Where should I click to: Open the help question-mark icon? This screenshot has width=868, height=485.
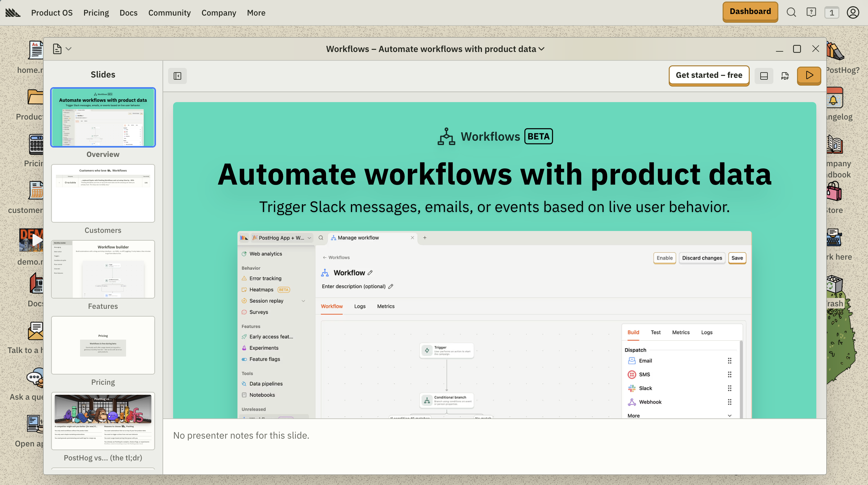[812, 12]
